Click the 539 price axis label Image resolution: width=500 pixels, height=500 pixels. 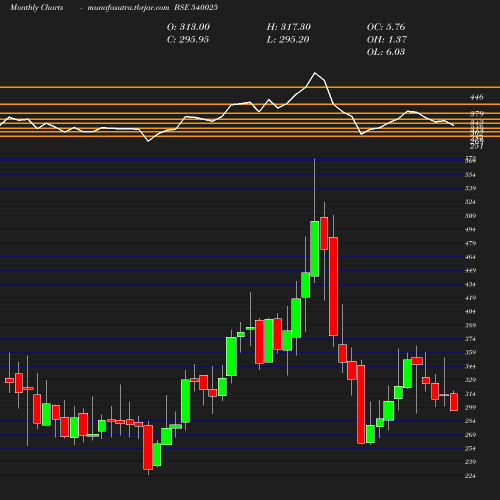(470, 188)
